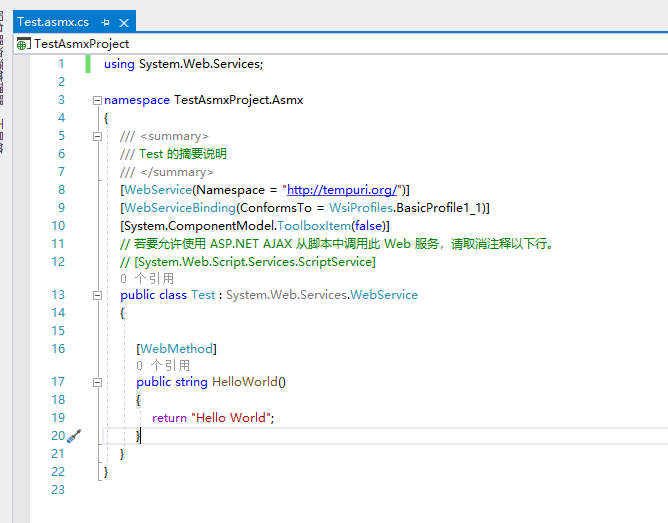Open the http://tempuri.org/ link
This screenshot has height=523, width=668.
pos(342,190)
